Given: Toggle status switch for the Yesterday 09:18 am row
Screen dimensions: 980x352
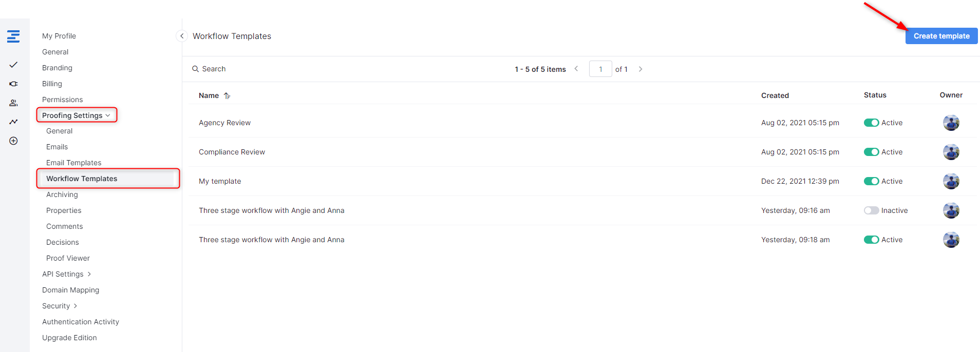Looking at the screenshot, I should click(871, 240).
